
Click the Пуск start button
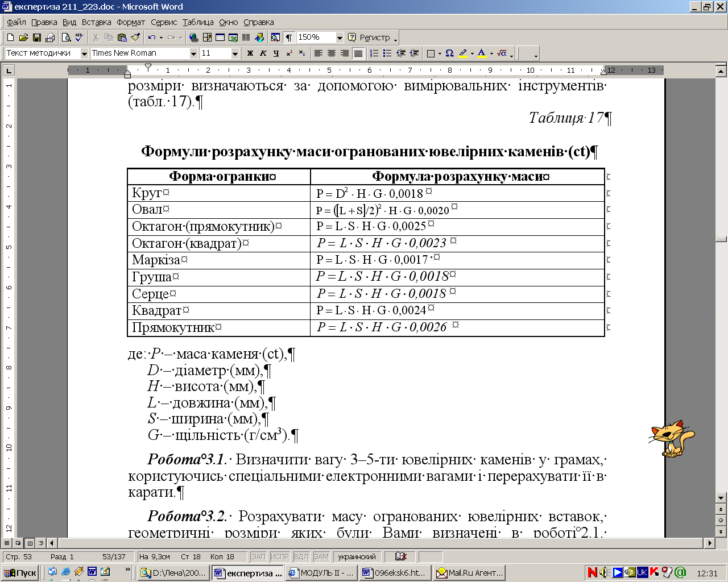coord(20,572)
